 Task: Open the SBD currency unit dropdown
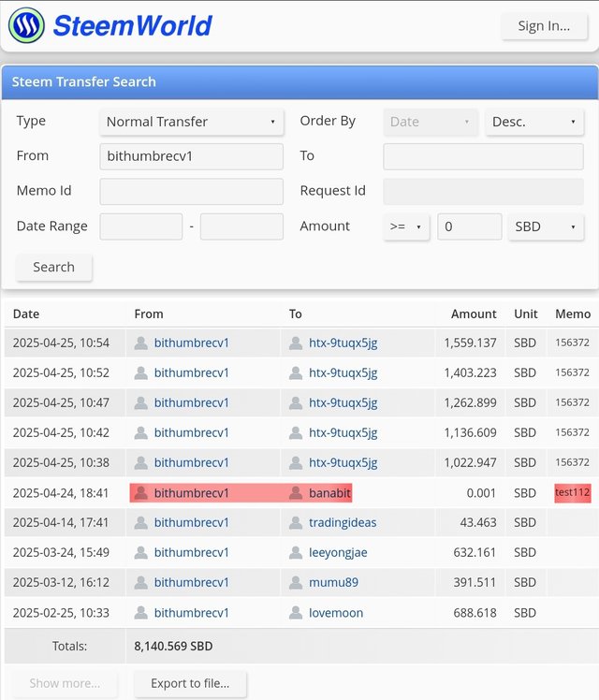click(546, 226)
